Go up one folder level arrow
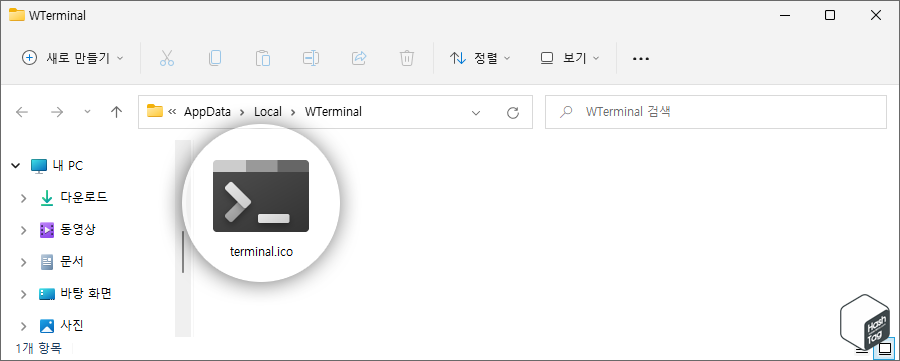The height and width of the screenshot is (361, 900). click(x=117, y=112)
